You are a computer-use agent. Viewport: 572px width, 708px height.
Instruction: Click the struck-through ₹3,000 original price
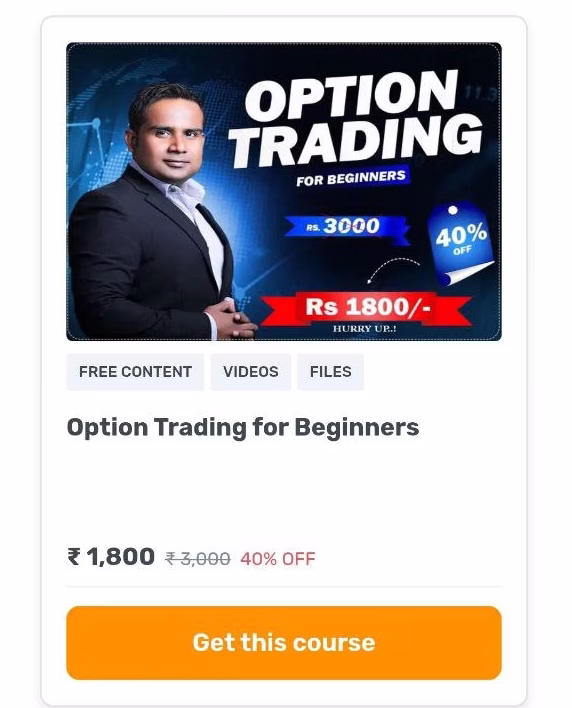coord(198,559)
